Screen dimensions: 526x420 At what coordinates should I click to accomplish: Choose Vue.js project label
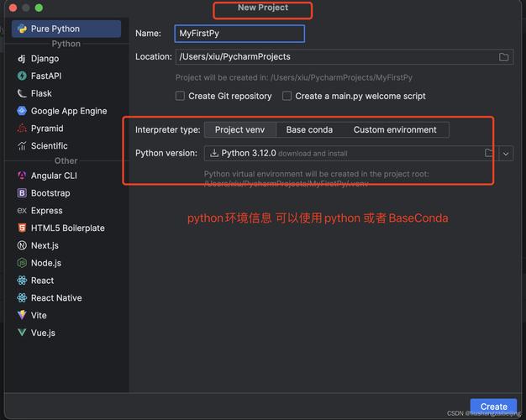[x=43, y=333]
